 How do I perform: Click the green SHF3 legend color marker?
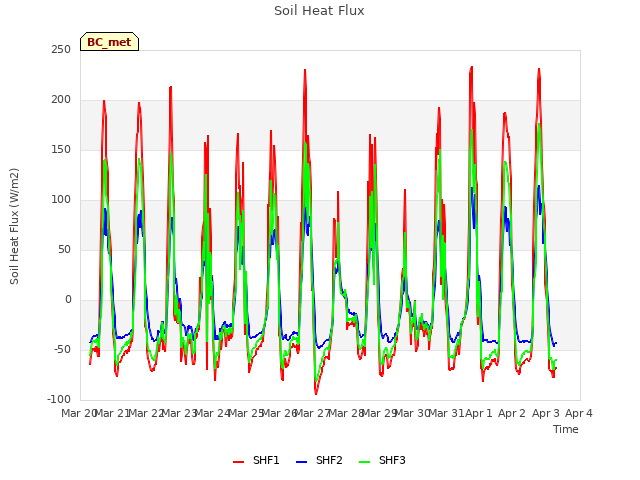364,462
